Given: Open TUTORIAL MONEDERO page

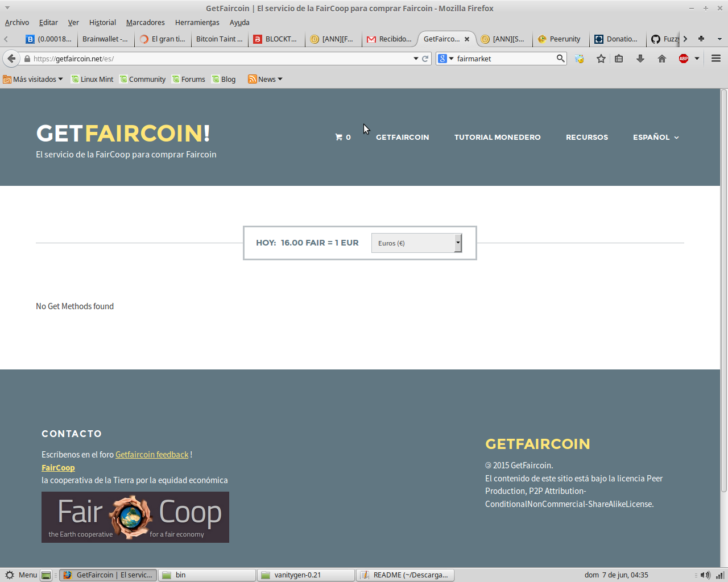Looking at the screenshot, I should click(497, 137).
